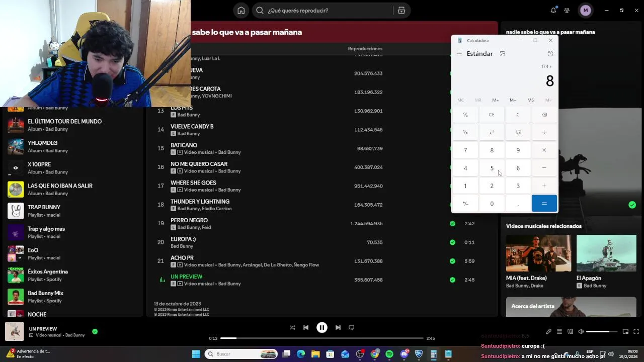644x362 pixels.
Task: Click minus key on Calculator
Action: (544, 168)
